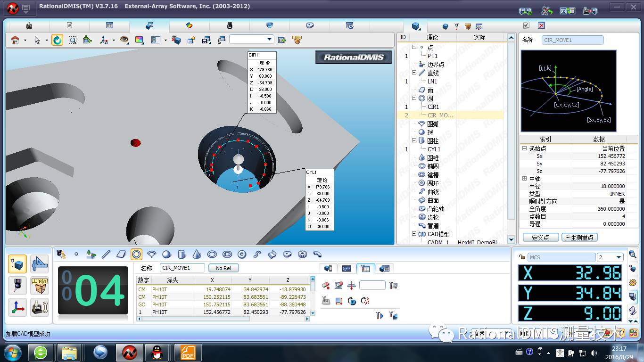644x362 pixels.
Task: Click the delete CAD model cube icon
Action: [x=176, y=40]
